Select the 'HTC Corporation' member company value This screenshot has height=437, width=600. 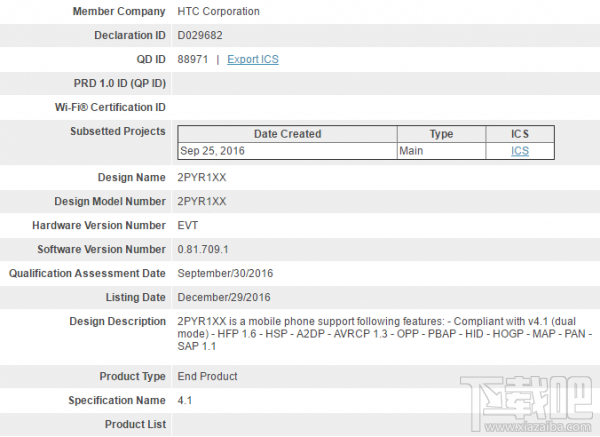tap(218, 11)
